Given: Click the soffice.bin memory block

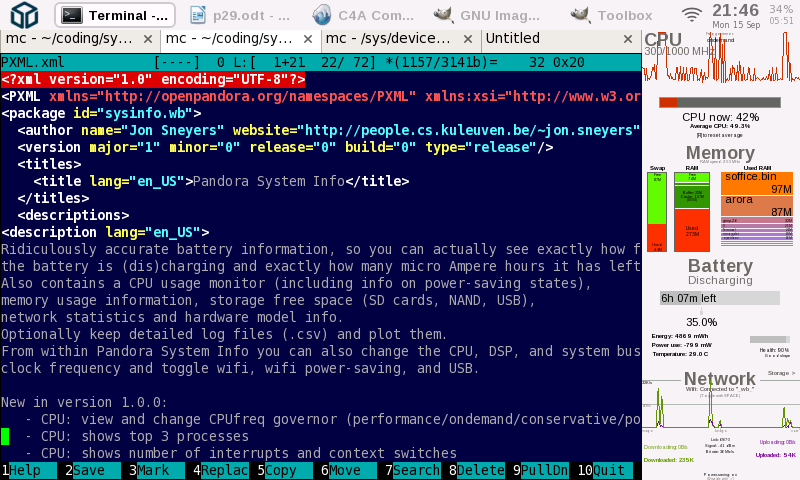Looking at the screenshot, I should (756, 183).
